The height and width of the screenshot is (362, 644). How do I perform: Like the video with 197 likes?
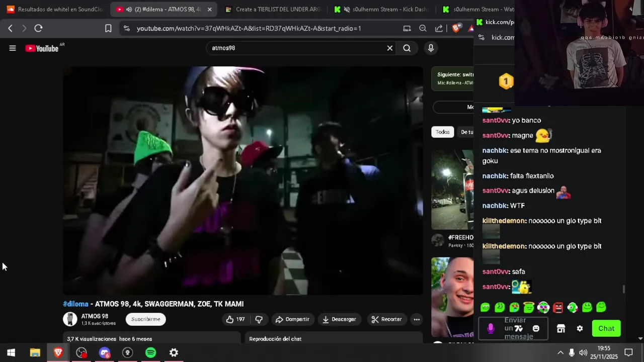[x=235, y=319]
